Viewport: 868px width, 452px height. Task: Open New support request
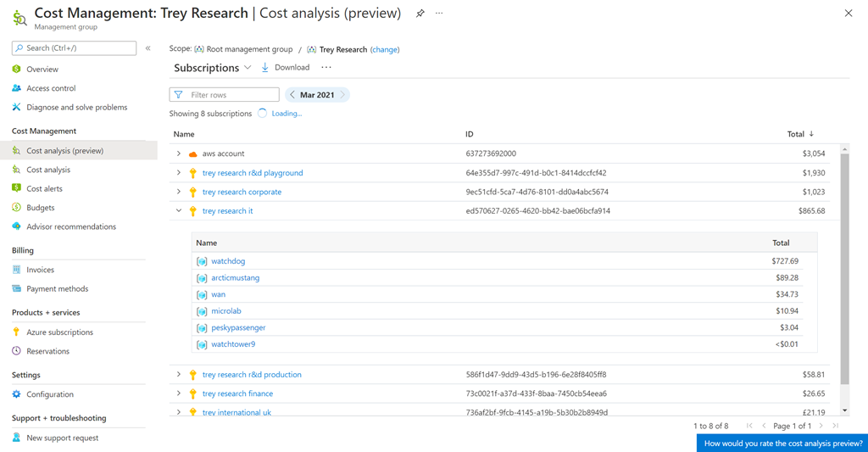coord(63,438)
